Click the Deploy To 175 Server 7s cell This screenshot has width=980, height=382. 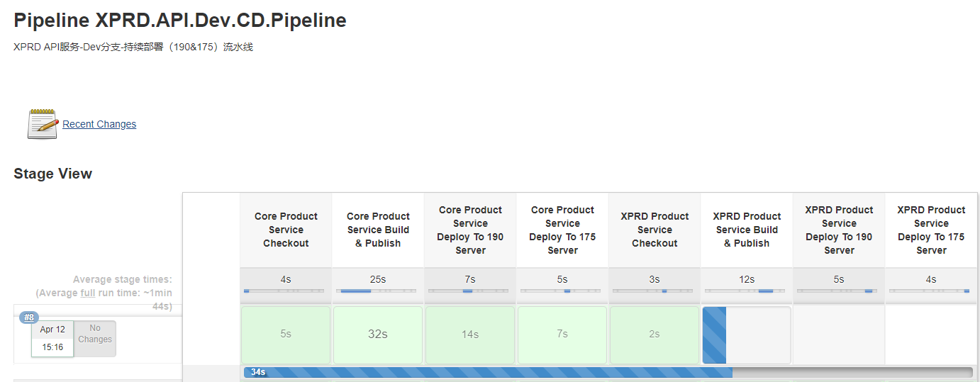(562, 335)
